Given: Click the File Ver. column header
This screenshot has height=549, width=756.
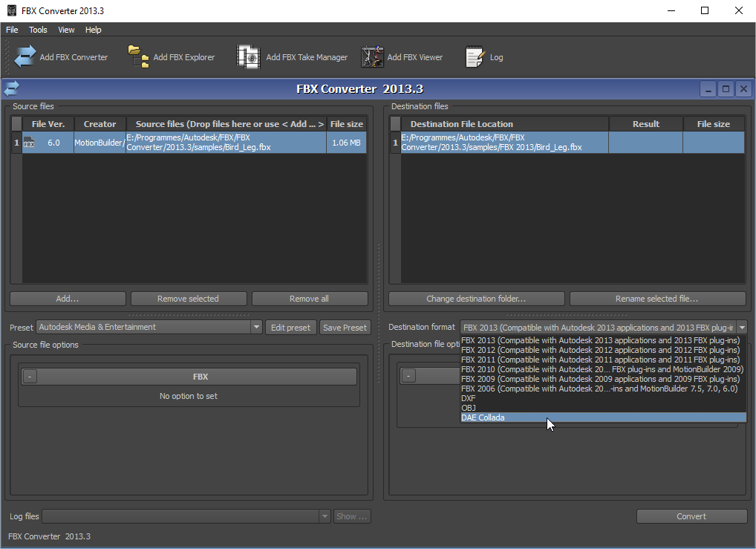Looking at the screenshot, I should point(48,124).
